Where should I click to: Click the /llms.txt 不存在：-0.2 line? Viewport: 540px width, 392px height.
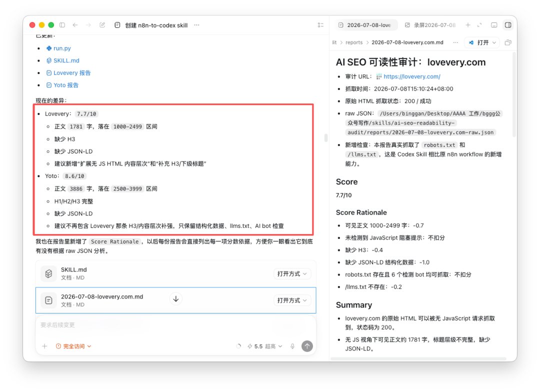tap(373, 287)
